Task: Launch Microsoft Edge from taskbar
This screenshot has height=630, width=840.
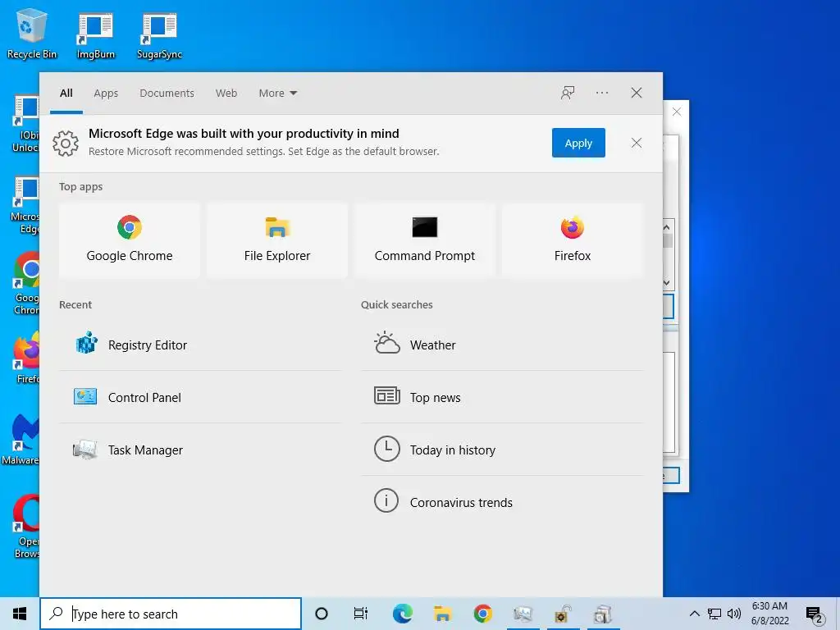Action: pos(402,614)
